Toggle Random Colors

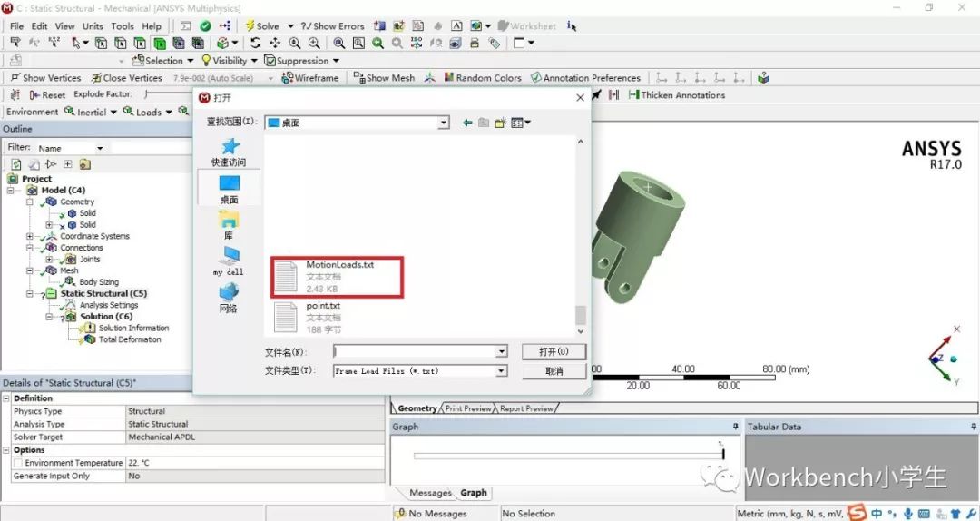tap(483, 77)
